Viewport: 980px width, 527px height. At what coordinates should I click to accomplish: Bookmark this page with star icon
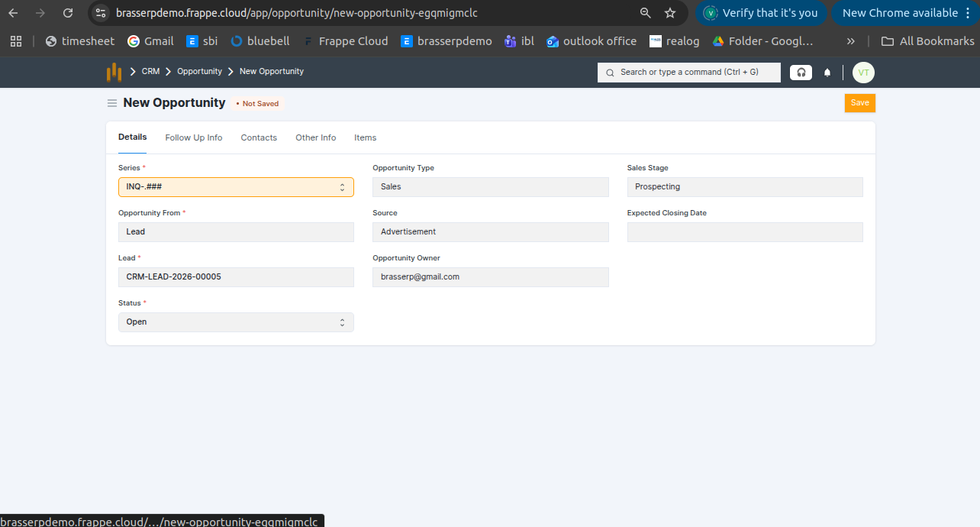(x=670, y=13)
